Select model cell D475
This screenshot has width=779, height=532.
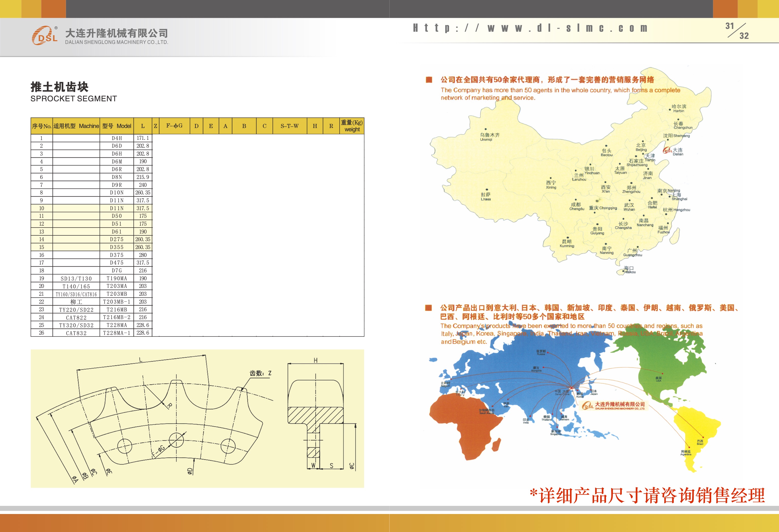point(117,263)
